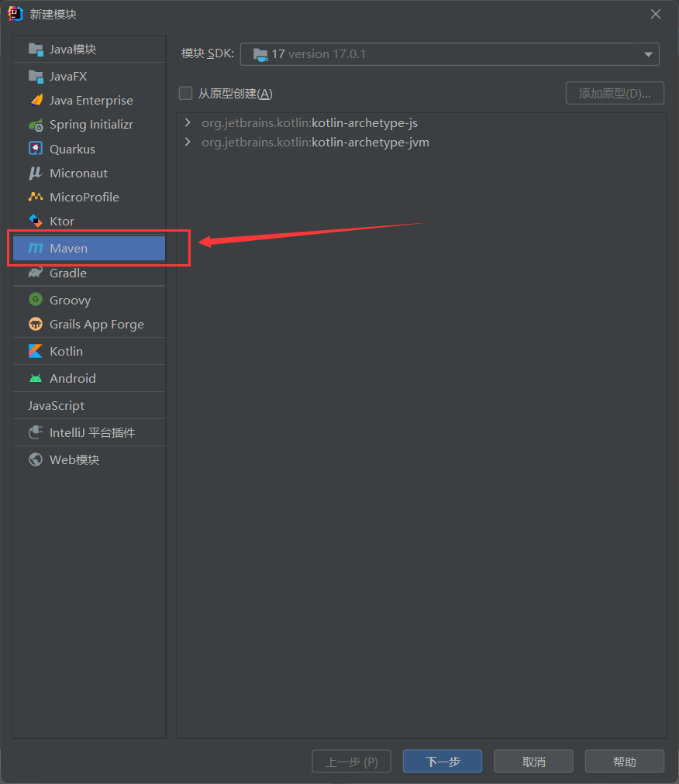Expand the kotlin-archetype-js node
Screen dimensions: 679x784
188,122
